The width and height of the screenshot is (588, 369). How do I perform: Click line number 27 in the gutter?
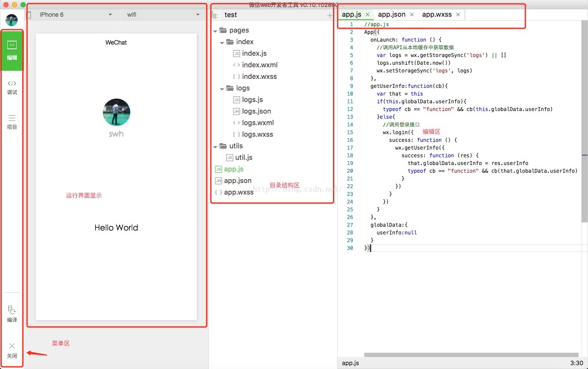tap(350, 225)
